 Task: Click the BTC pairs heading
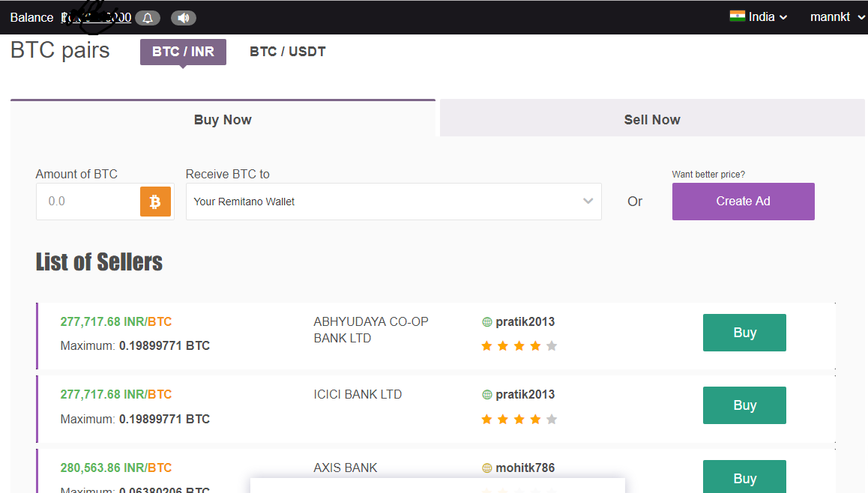coord(60,50)
